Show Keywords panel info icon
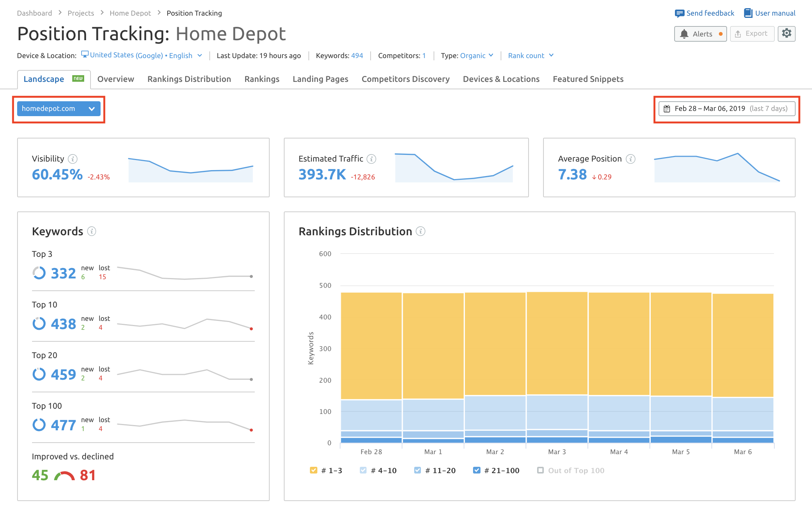812x507 pixels. tap(92, 231)
